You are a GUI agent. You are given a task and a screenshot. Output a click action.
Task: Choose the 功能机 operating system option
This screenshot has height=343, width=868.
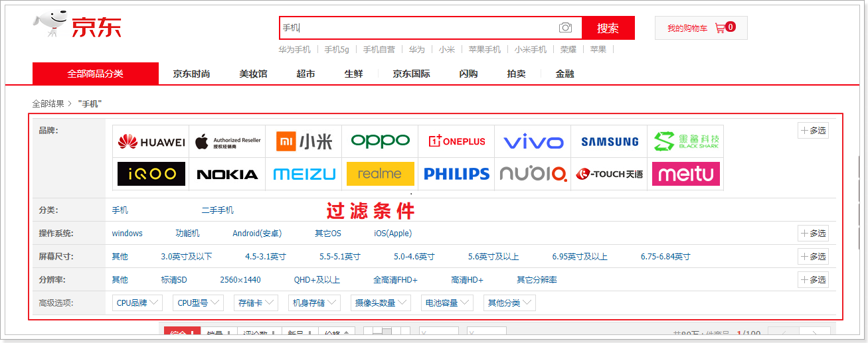click(x=187, y=234)
